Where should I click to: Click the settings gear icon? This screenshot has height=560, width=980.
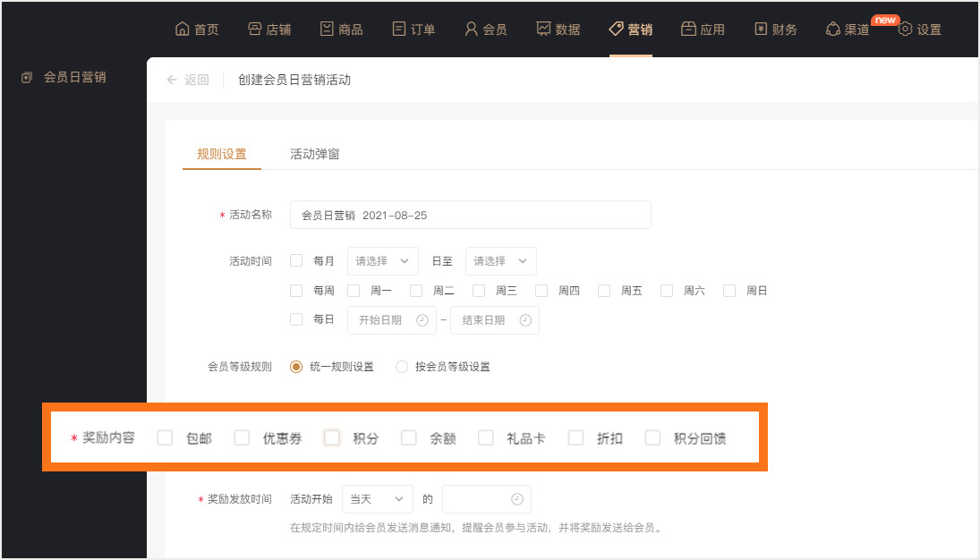point(905,29)
